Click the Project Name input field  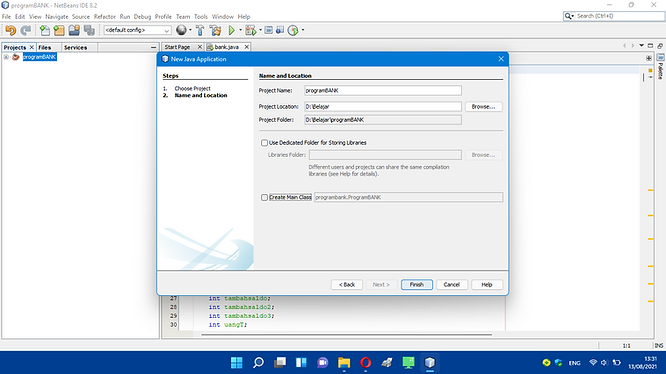coord(383,90)
